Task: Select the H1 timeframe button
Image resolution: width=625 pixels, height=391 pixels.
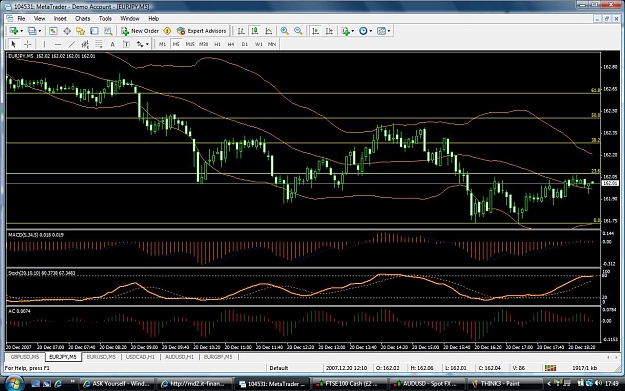Action: [217, 44]
